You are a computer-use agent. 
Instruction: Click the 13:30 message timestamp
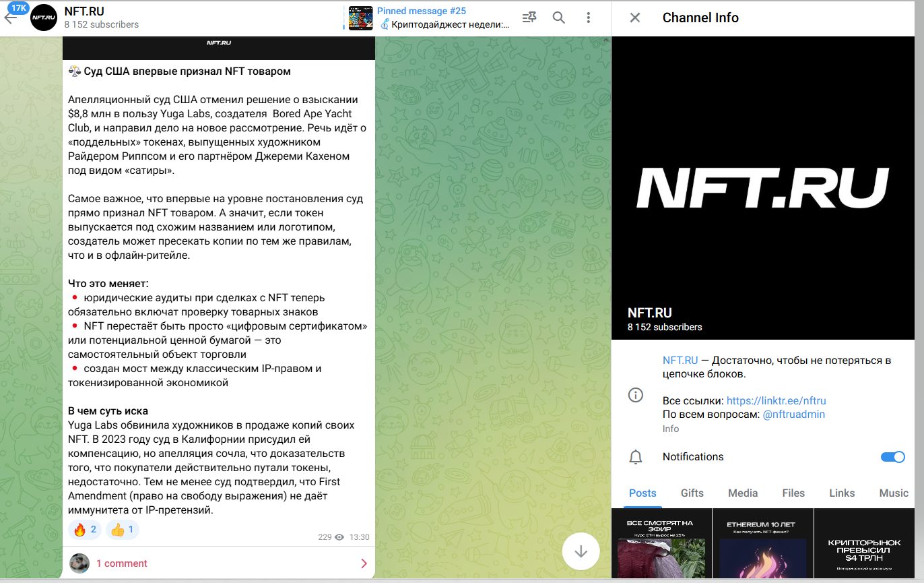(360, 537)
